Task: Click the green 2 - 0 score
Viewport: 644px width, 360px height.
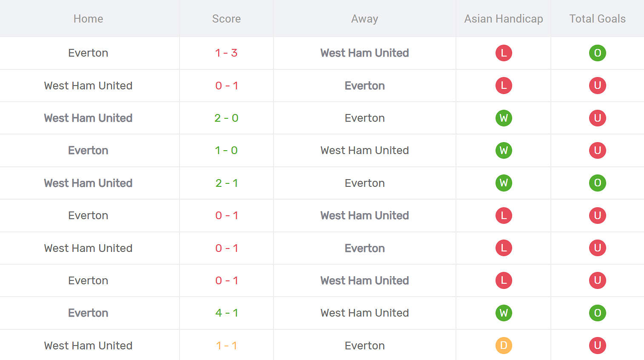Action: pyautogui.click(x=226, y=118)
